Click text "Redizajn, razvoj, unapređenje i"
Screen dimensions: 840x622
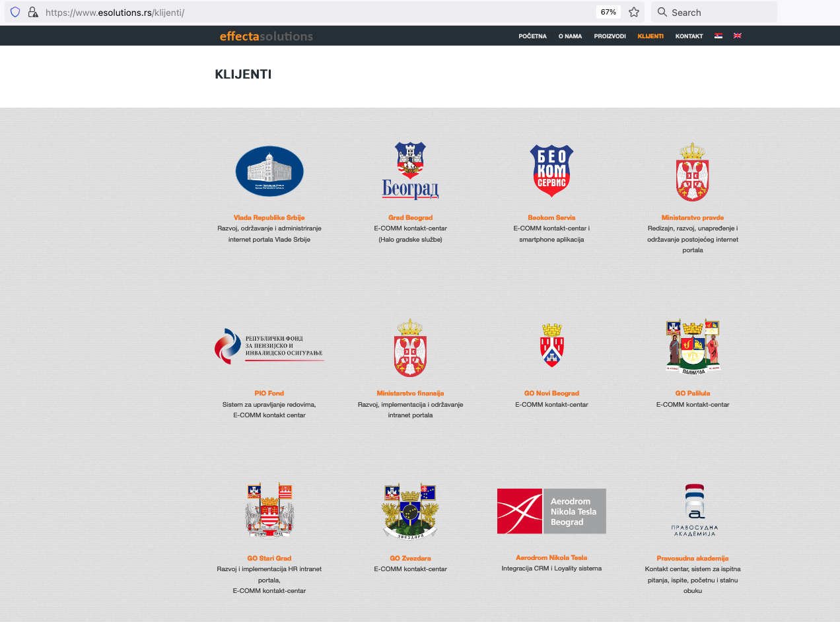click(693, 228)
